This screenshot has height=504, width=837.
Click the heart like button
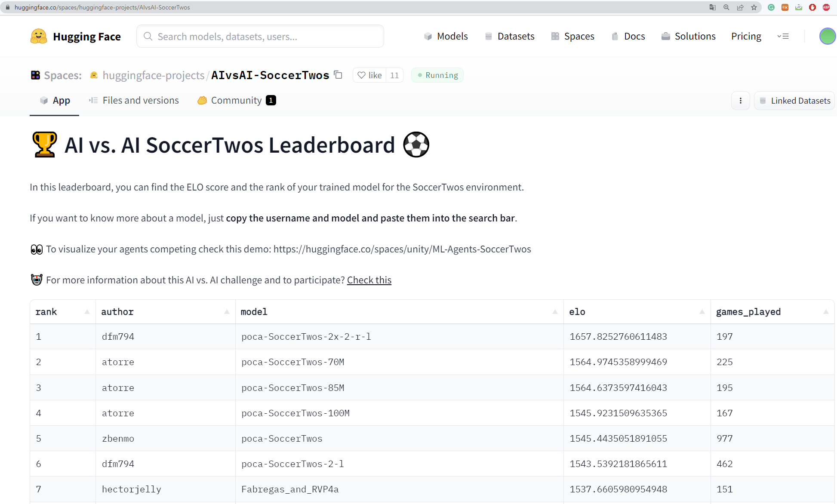pos(369,75)
